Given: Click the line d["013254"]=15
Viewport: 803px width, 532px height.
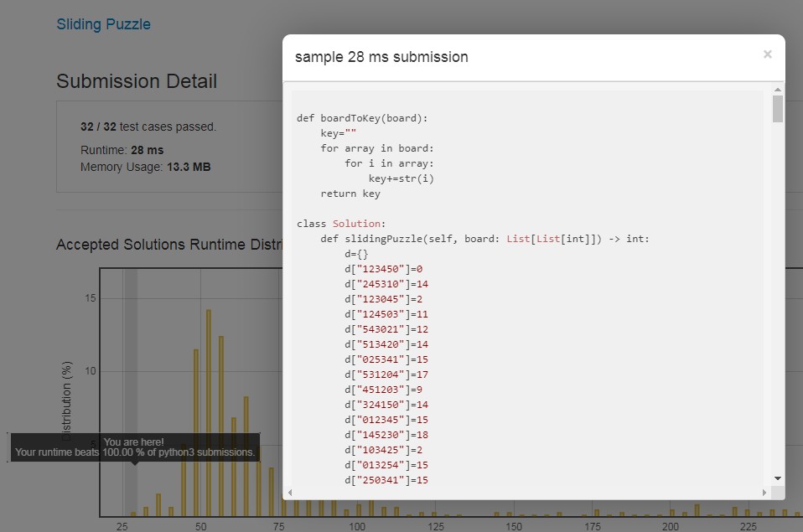Looking at the screenshot, I should pos(386,465).
